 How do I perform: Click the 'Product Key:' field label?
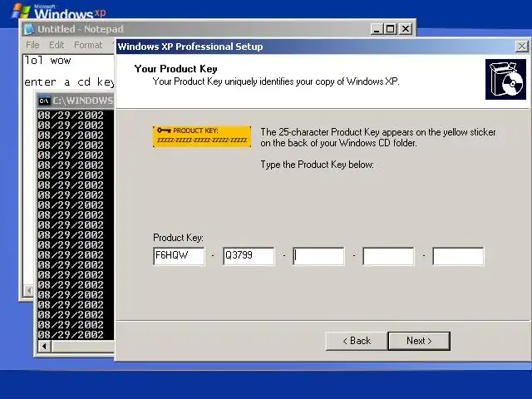click(178, 238)
